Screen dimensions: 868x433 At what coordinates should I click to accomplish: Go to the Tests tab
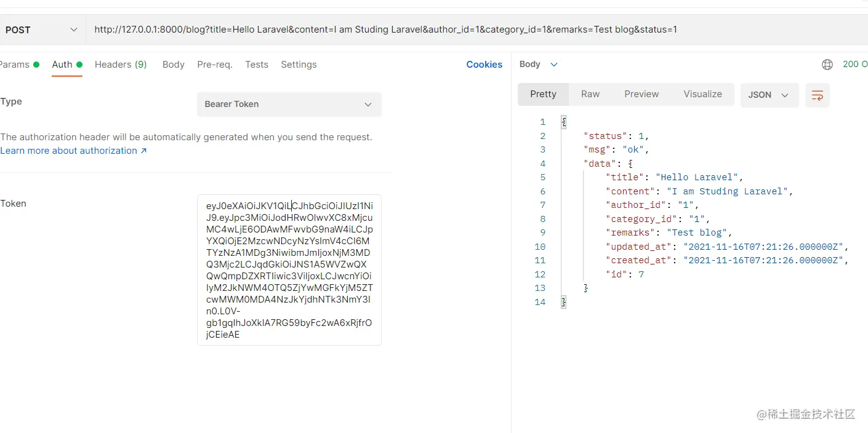point(257,65)
